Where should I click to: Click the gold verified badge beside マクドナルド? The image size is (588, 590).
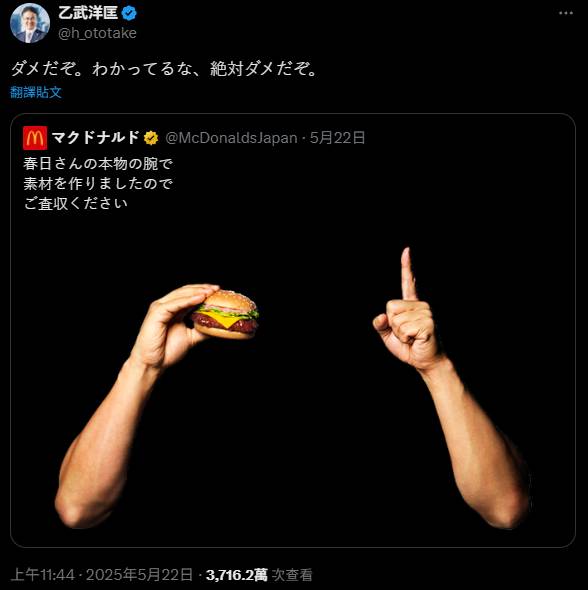[x=151, y=138]
